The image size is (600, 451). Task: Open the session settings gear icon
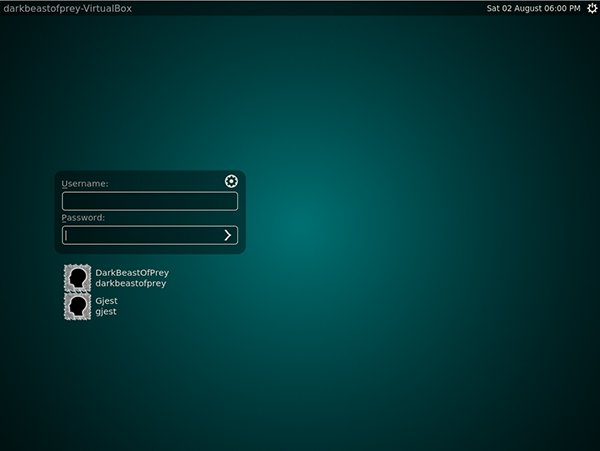point(231,181)
